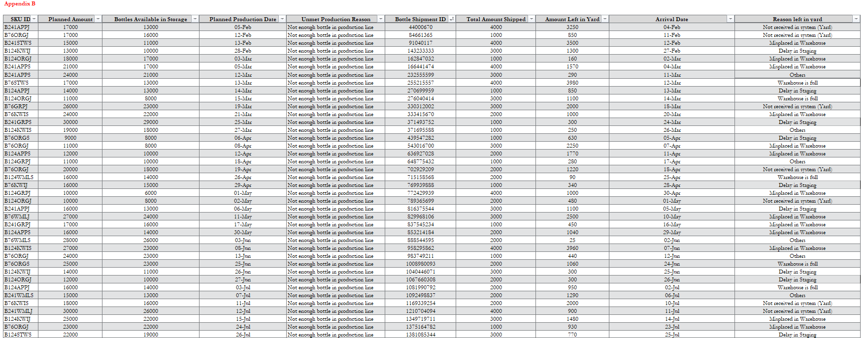Select SKU cell B124STWS
The height and width of the screenshot is (338, 868).
21,335
